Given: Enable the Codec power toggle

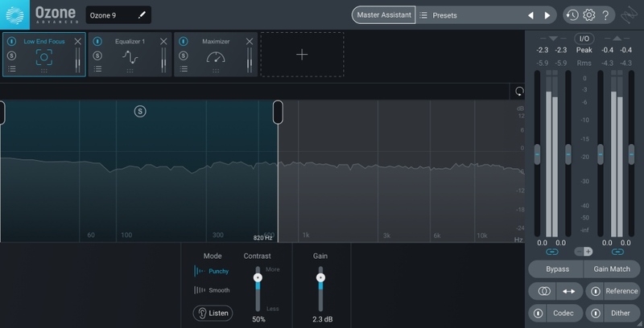Looking at the screenshot, I should click(x=538, y=313).
